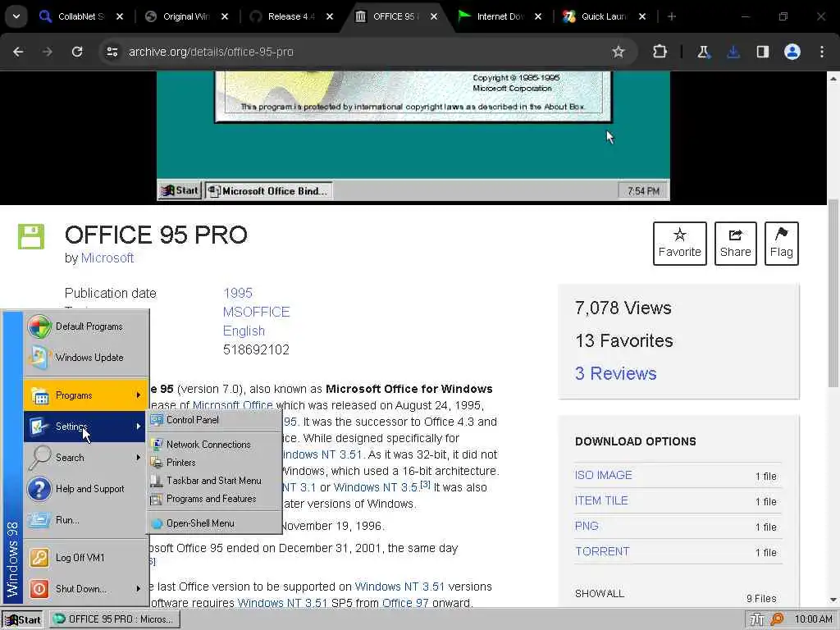Reload the archive.org page
The height and width of the screenshot is (630, 840).
tap(77, 52)
